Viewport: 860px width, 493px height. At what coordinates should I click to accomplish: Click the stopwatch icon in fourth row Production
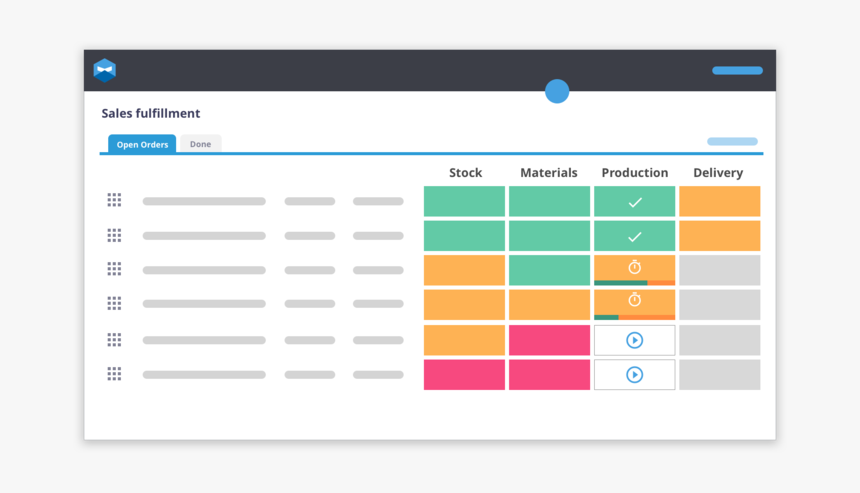click(634, 300)
